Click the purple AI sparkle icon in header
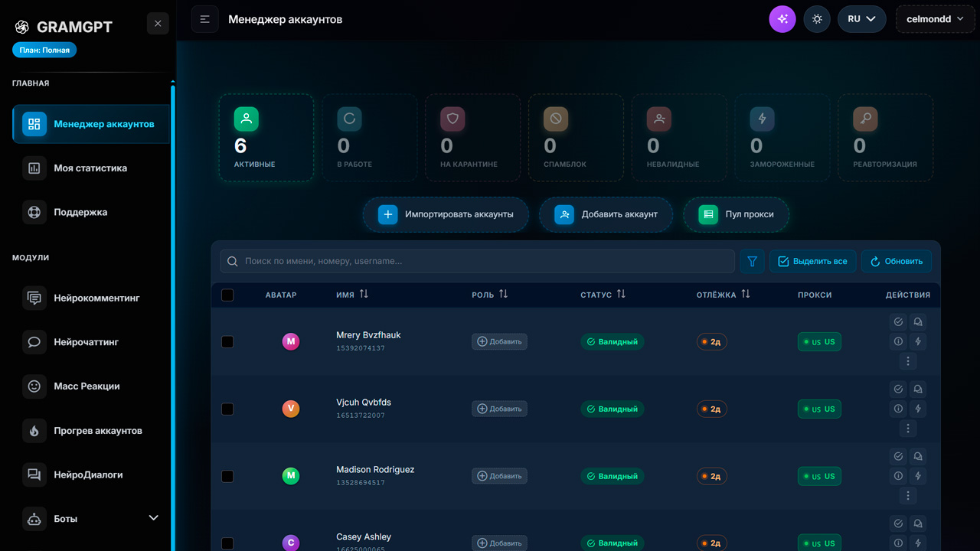 pos(782,19)
